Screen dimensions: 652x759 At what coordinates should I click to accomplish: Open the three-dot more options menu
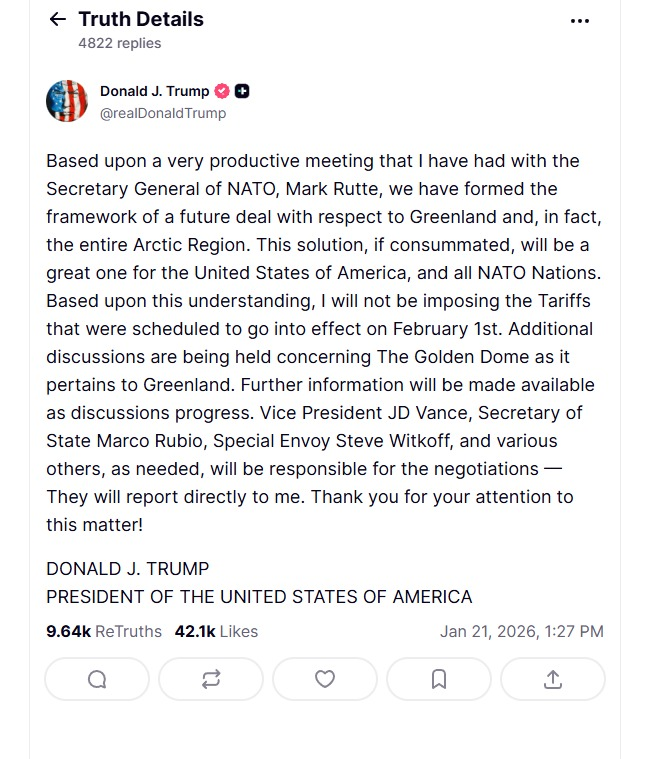pos(579,20)
